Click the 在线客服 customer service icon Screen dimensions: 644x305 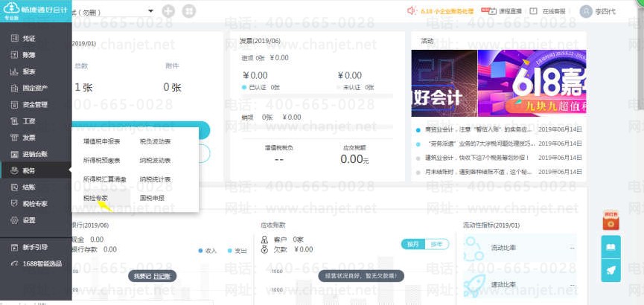point(533,11)
